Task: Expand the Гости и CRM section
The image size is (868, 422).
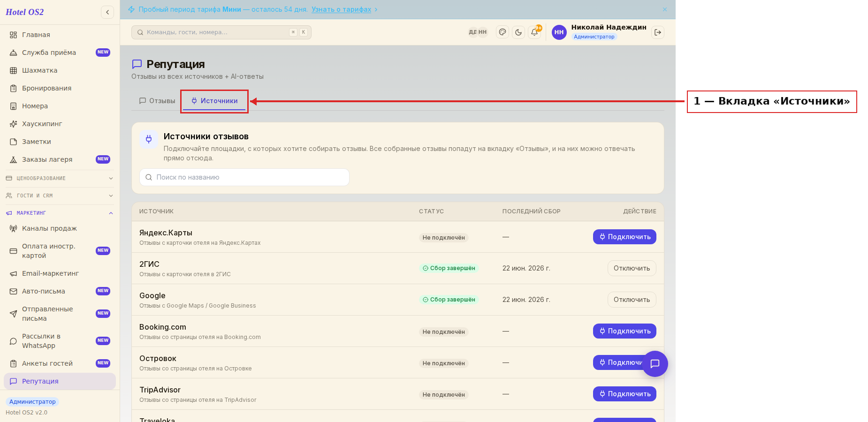Action: coord(60,196)
